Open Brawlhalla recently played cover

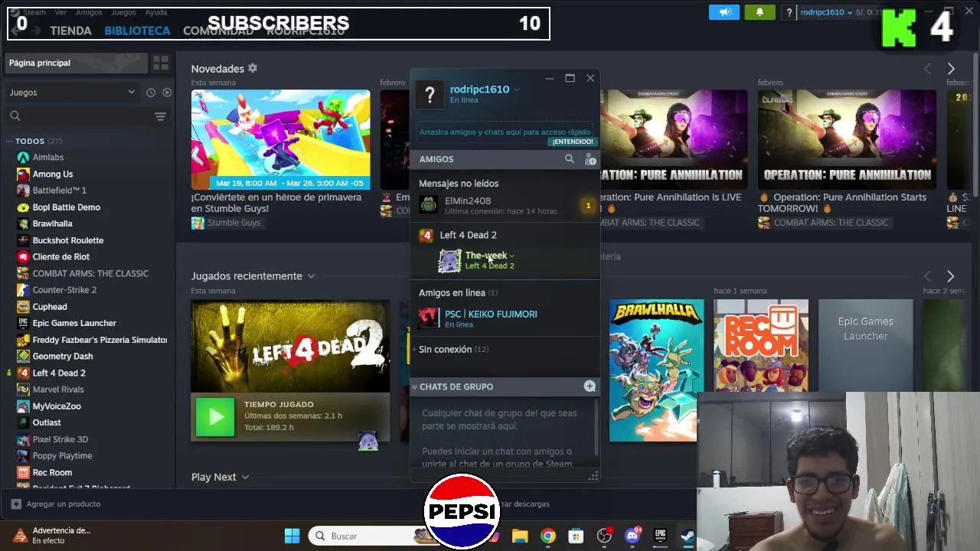(x=656, y=370)
